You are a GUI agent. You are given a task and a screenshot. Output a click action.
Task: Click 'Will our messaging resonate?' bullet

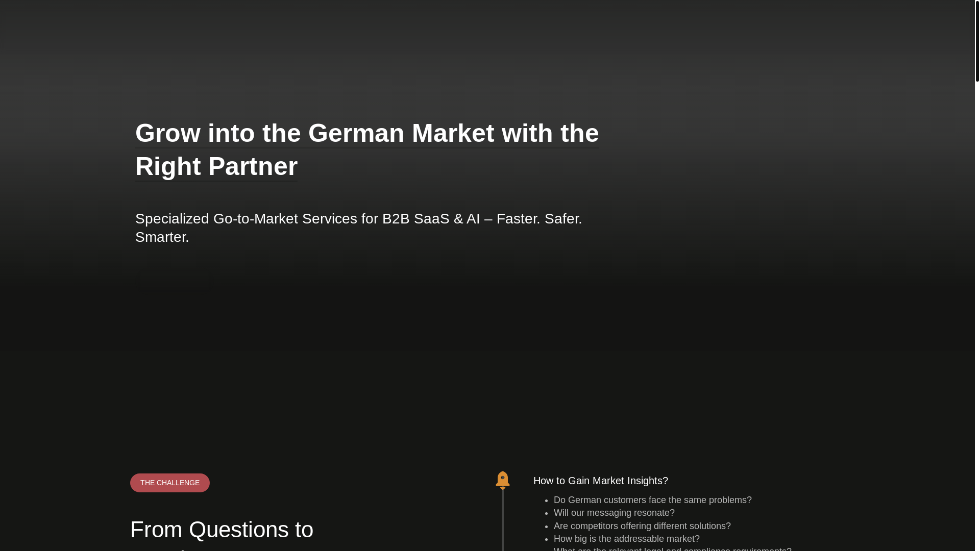tap(614, 513)
